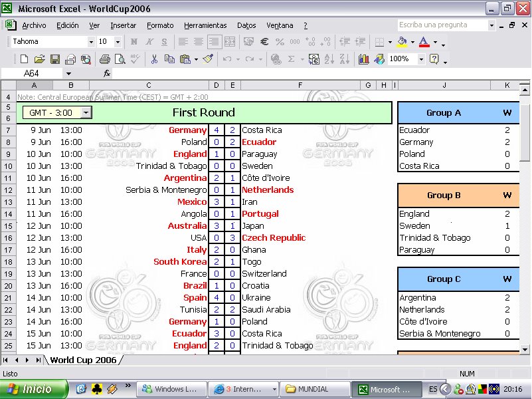Run the ABC spelling check icon
The width and height of the screenshot is (532, 399).
coord(135,59)
